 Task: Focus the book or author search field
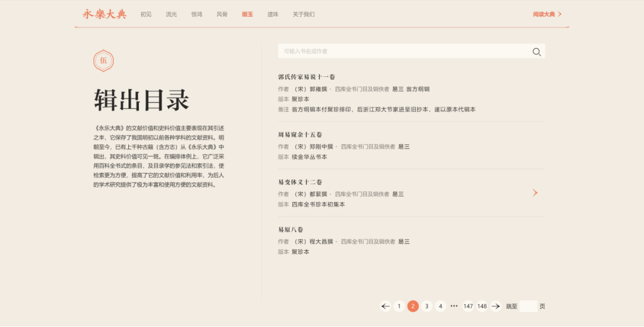click(402, 52)
